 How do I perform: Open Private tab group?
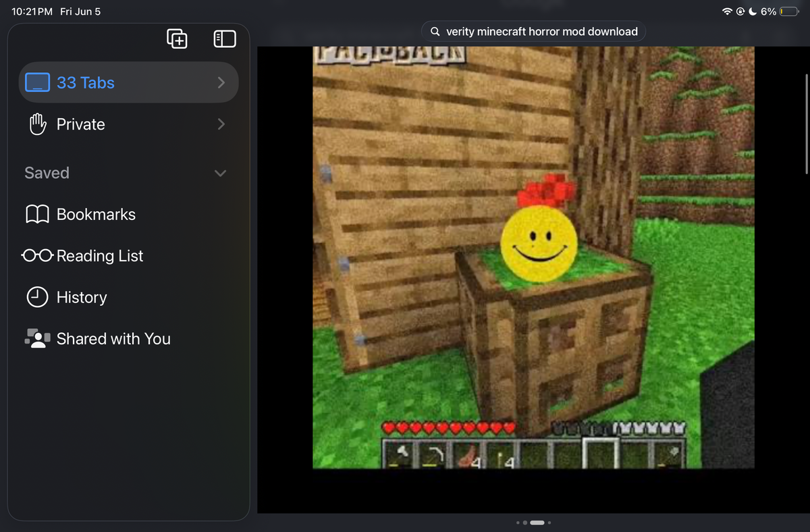[128, 124]
